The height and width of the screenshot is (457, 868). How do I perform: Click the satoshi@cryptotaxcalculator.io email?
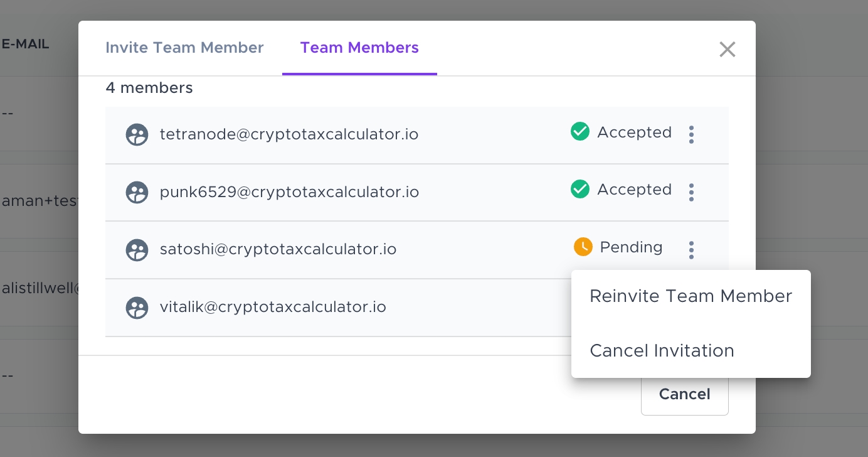pyautogui.click(x=278, y=249)
